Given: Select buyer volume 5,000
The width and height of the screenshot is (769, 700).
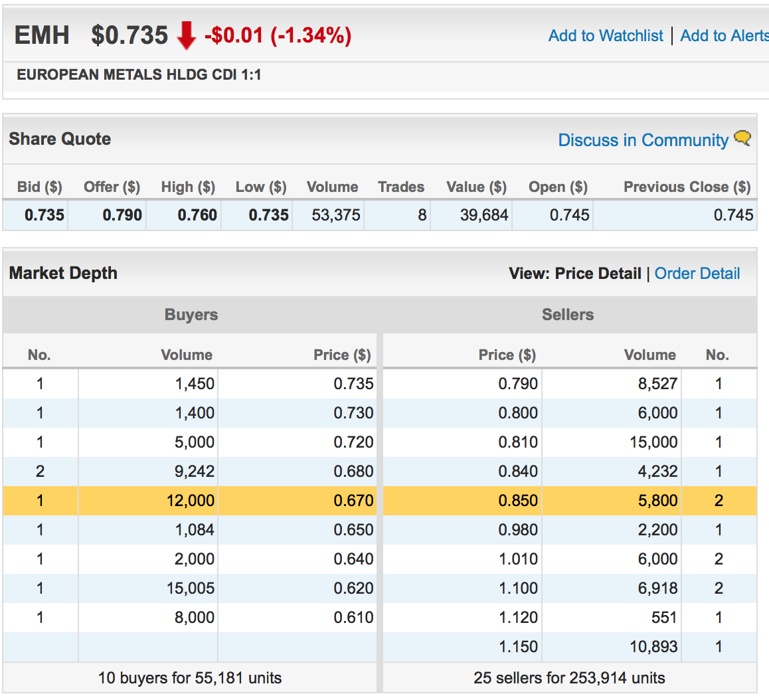Looking at the screenshot, I should click(195, 442).
